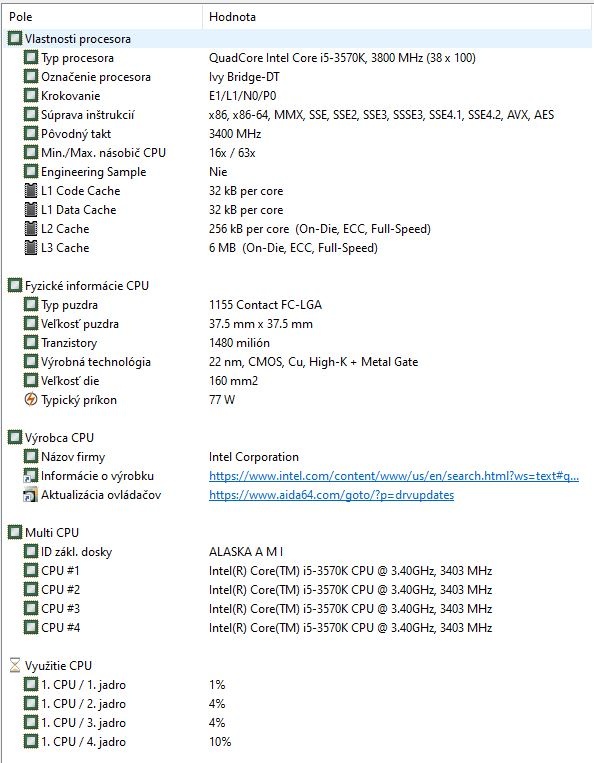This screenshot has width=594, height=763.
Task: Click the Nie value for Engineering Sample
Action: pyautogui.click(x=218, y=171)
